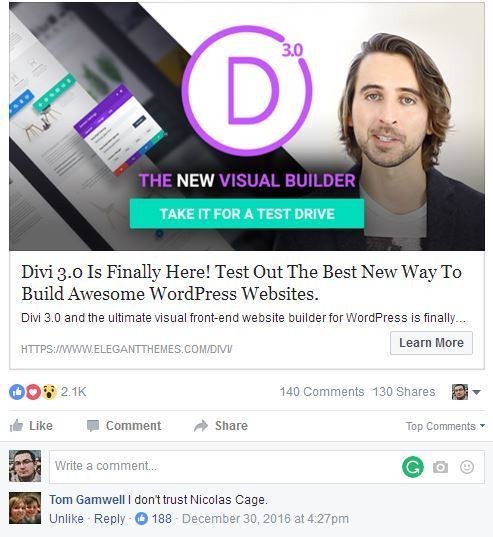Click the Write a comment input field
Viewport: 493px width, 537px height.
click(x=226, y=466)
